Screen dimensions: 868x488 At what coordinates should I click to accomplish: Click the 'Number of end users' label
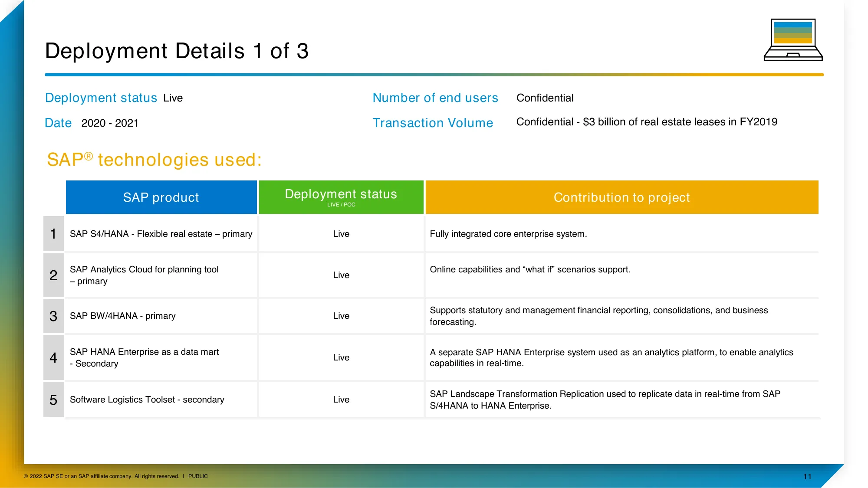click(435, 98)
